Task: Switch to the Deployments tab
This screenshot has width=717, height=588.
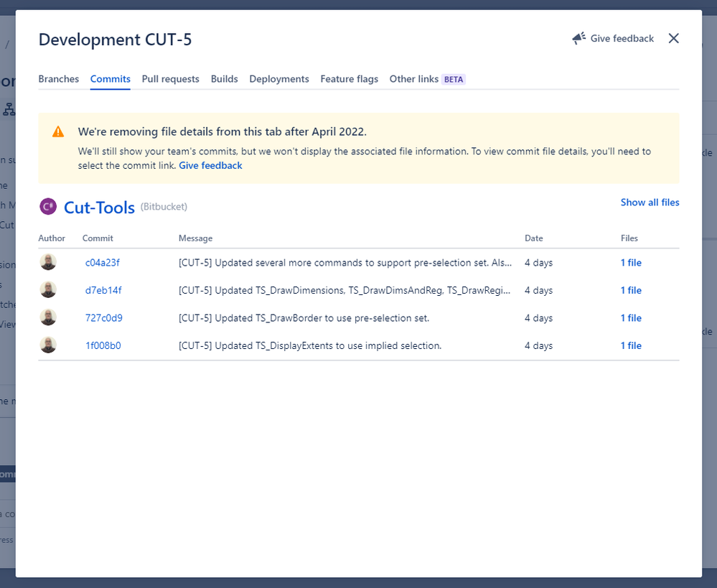Action: click(x=279, y=79)
